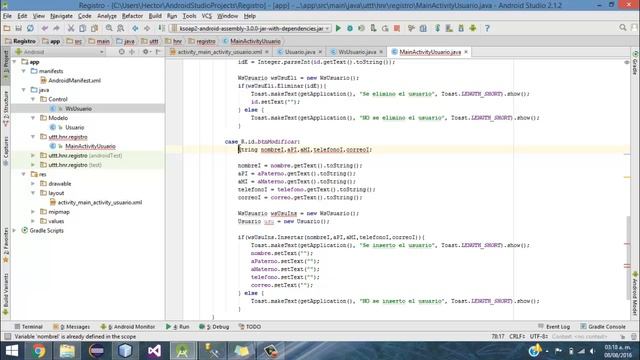Close the MainActivityUsuario.java tab

pos(466,52)
